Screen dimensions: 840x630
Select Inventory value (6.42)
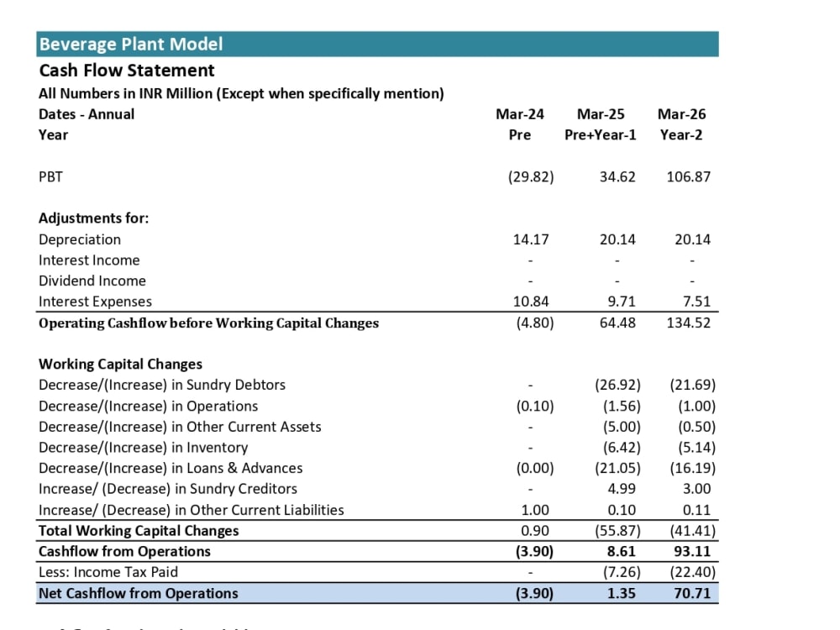pos(622,448)
